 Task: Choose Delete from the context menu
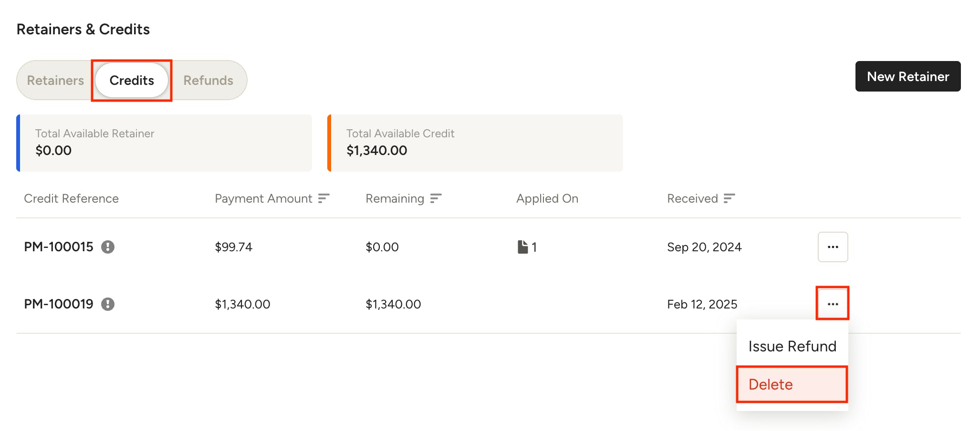coord(792,384)
